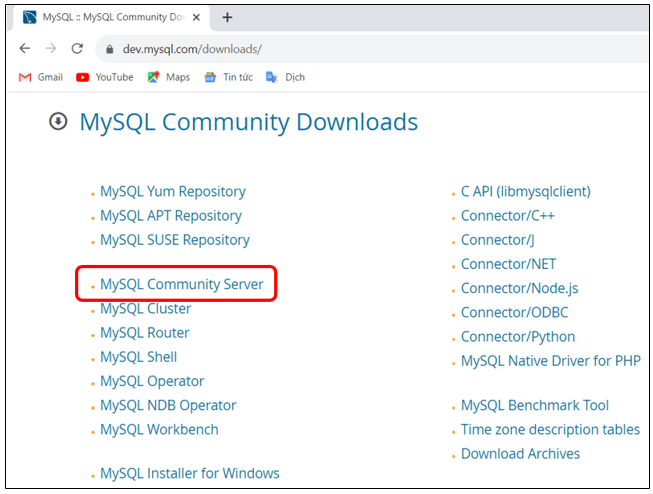Open a new browser tab with plus
The height and width of the screenshot is (494, 653).
point(227,17)
